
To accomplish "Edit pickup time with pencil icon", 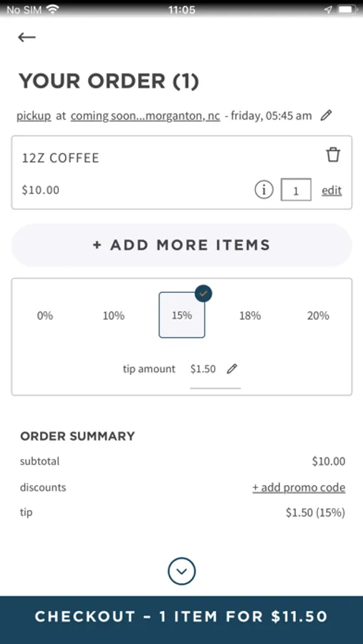I will click(326, 115).
